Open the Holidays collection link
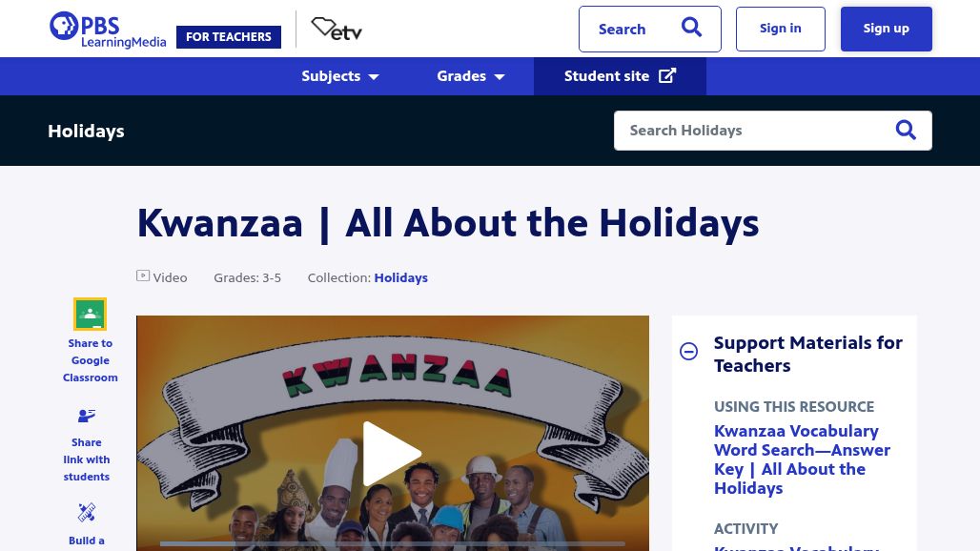Viewport: 980px width, 551px height. (x=400, y=277)
